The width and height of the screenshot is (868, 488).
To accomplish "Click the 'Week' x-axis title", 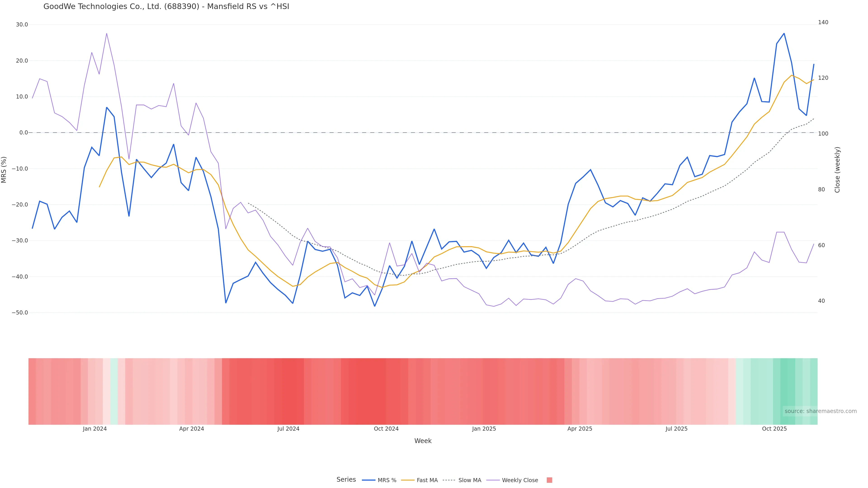I will click(x=422, y=441).
